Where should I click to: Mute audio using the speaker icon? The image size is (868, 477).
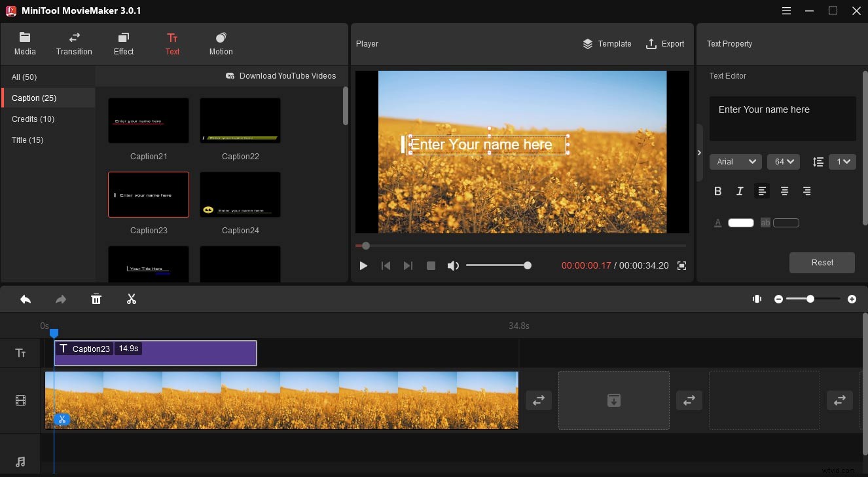453,265
